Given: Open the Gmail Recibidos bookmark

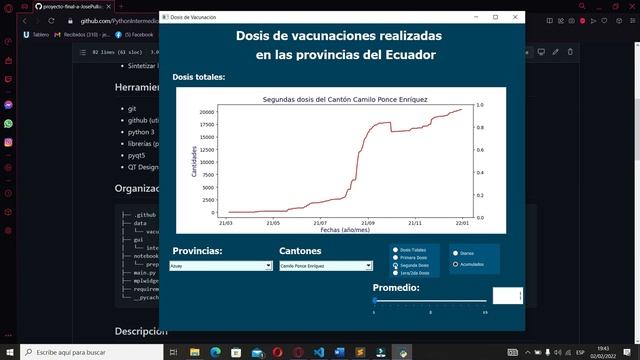Looking at the screenshot, I should pos(82,35).
